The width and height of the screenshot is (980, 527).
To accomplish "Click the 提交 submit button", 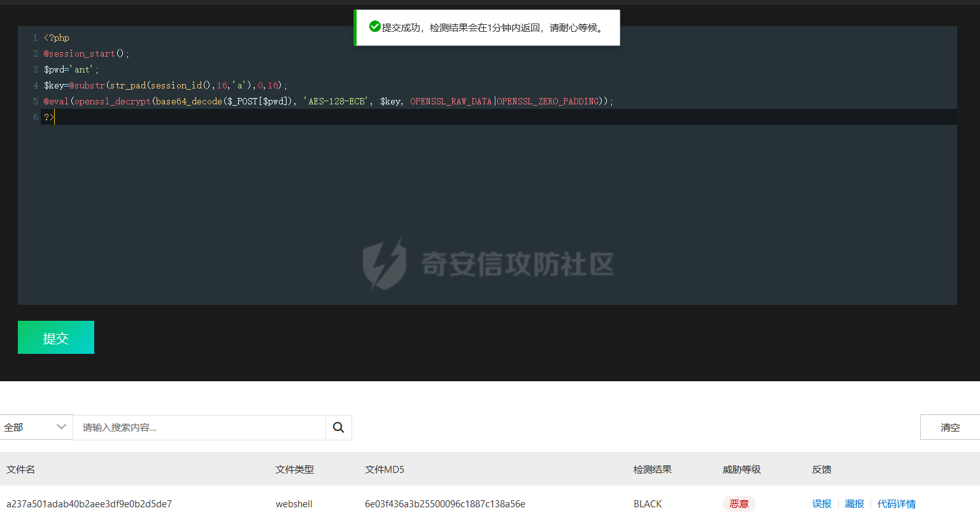I will [55, 337].
